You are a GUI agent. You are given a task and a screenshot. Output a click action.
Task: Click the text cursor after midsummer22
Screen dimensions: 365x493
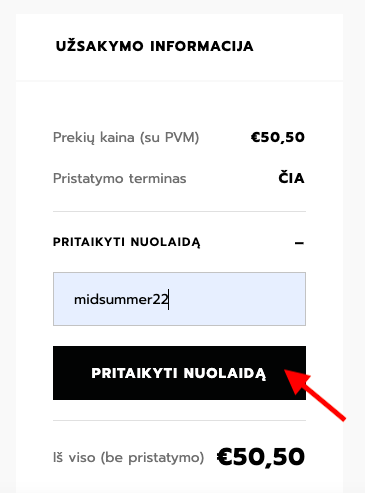click(169, 299)
